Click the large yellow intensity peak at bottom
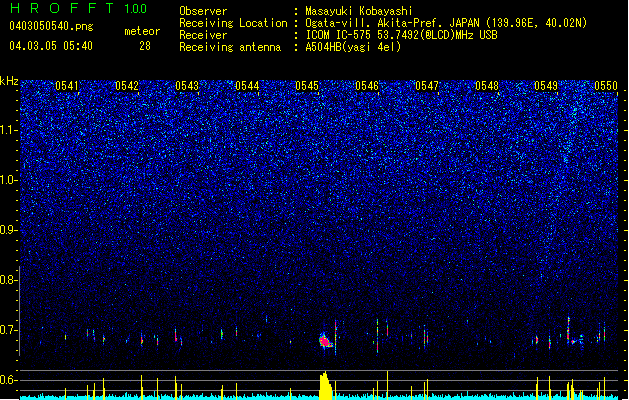The height and width of the screenshot is (400, 629). 326,386
